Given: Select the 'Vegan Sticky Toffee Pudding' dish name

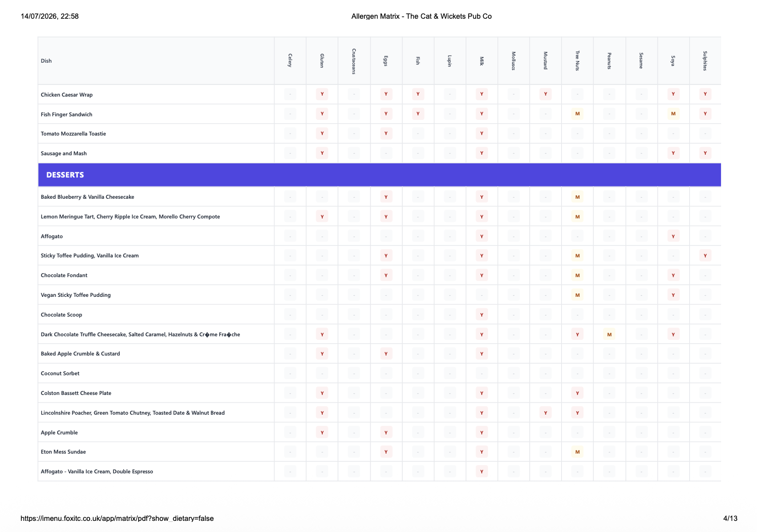Looking at the screenshot, I should 75,295.
